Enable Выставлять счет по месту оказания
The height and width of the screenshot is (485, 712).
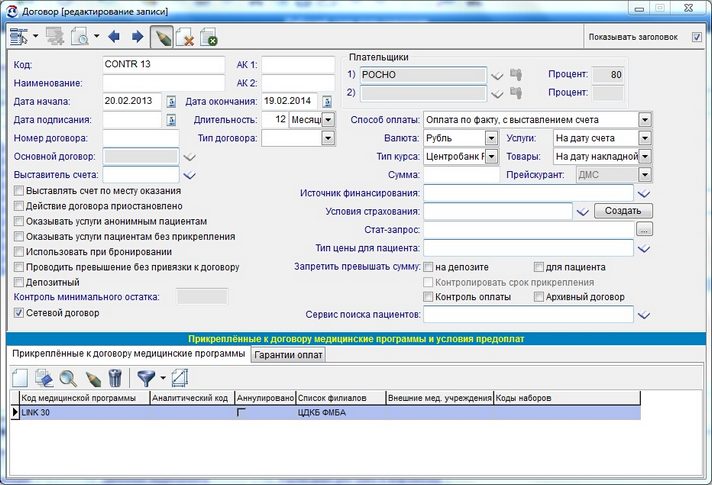pyautogui.click(x=19, y=191)
